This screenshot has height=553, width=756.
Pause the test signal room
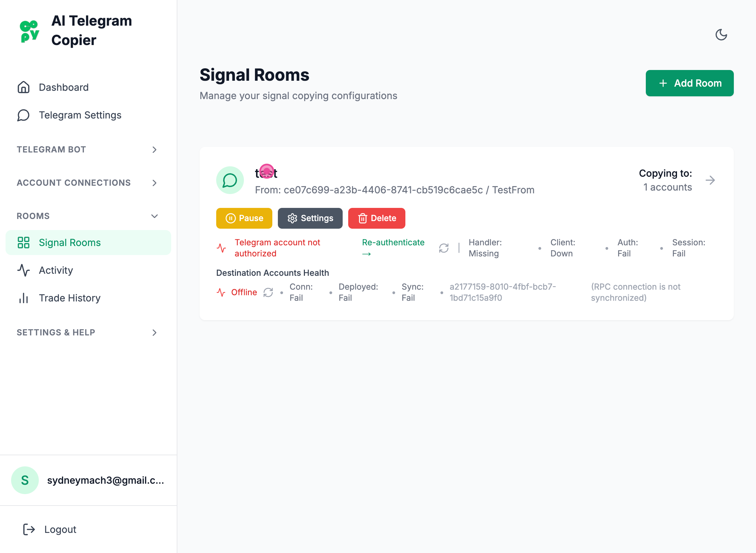[x=244, y=218]
